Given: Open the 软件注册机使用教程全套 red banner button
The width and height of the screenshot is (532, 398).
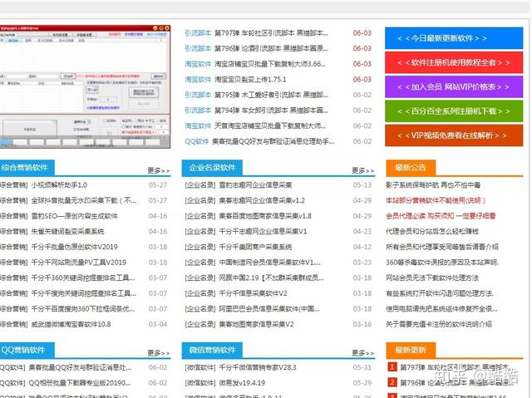Looking at the screenshot, I should 454,62.
